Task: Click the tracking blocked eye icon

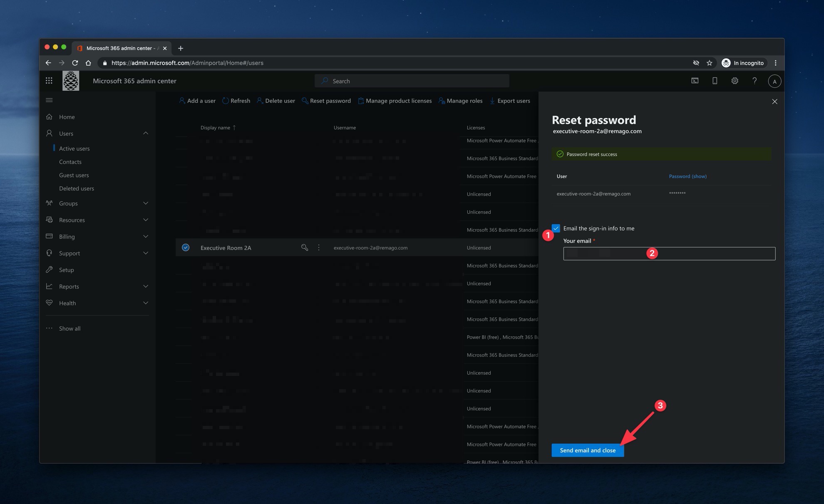Action: tap(696, 63)
